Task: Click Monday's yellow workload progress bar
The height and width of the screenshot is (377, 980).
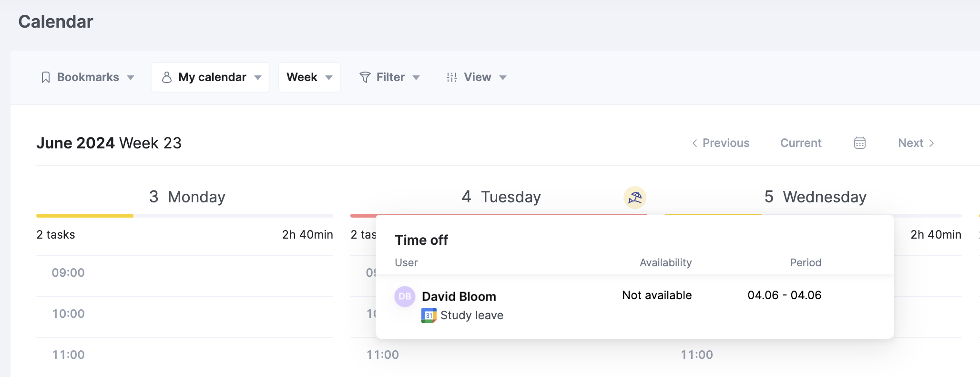Action: 85,216
